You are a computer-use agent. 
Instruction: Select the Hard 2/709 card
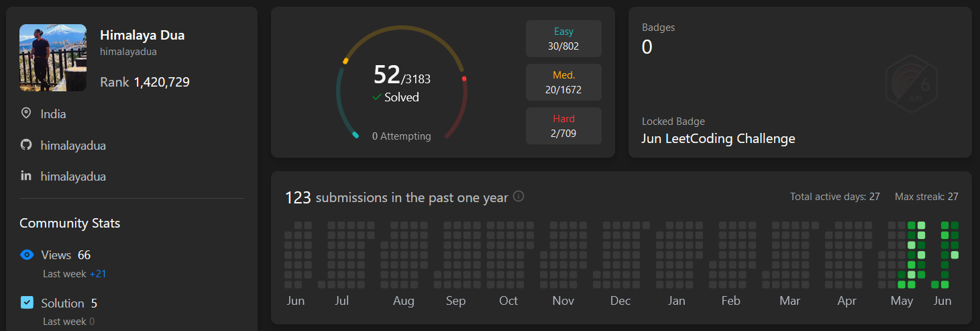click(x=563, y=126)
